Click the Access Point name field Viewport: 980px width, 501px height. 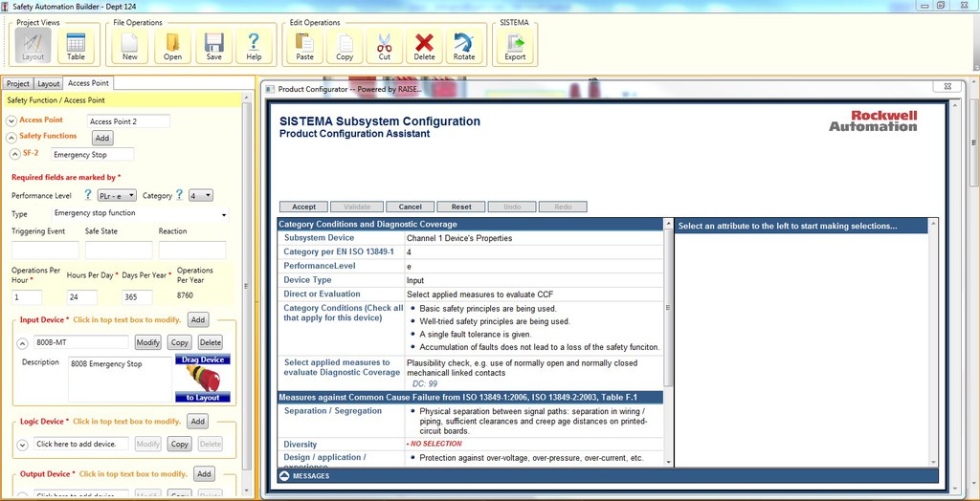(128, 121)
